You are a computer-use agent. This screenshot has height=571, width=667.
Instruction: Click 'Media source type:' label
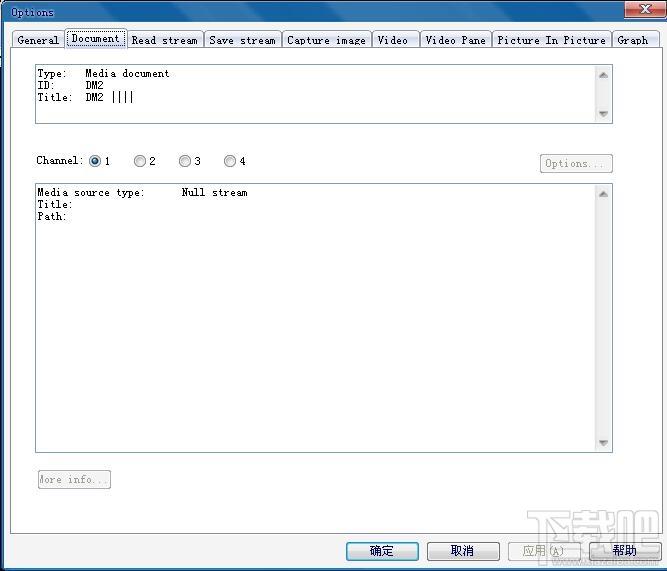91,193
